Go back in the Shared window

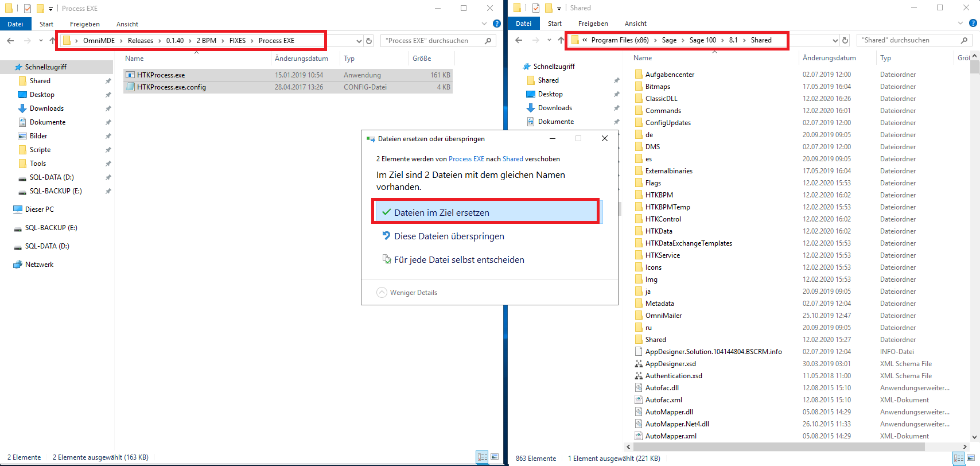(x=519, y=40)
